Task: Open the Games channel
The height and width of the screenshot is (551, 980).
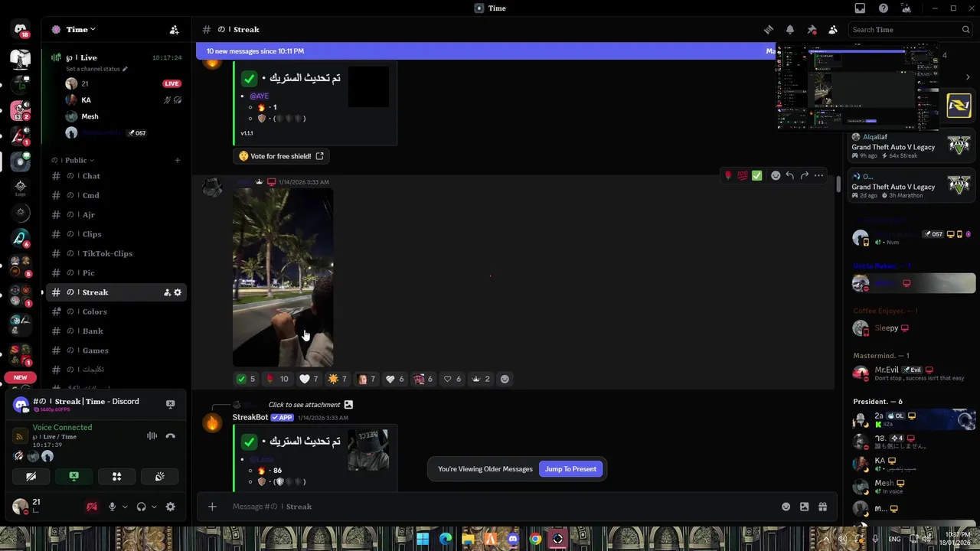Action: click(x=116, y=350)
